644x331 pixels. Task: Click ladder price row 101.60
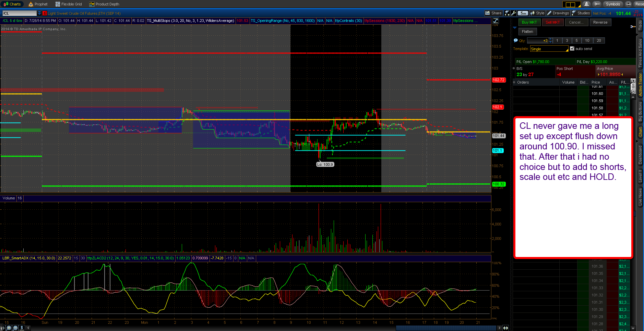click(571, 94)
